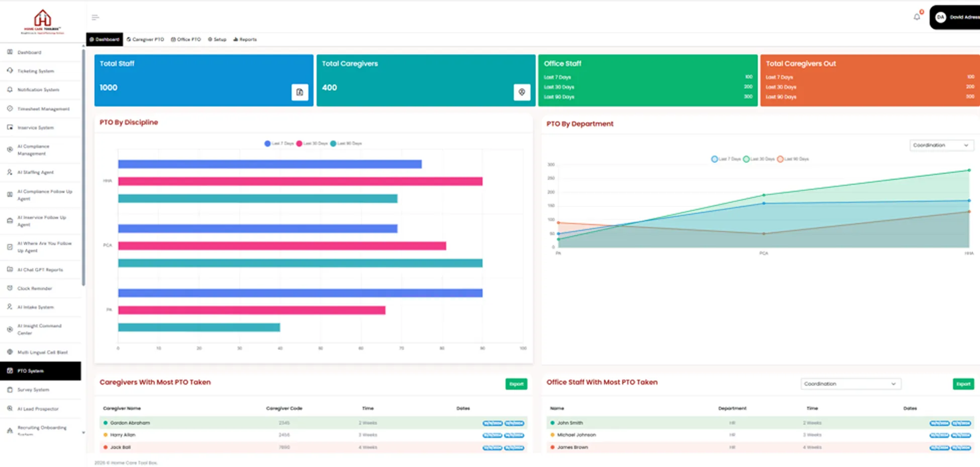
Task: Export Caregivers With Most PTO table
Action: tap(516, 384)
